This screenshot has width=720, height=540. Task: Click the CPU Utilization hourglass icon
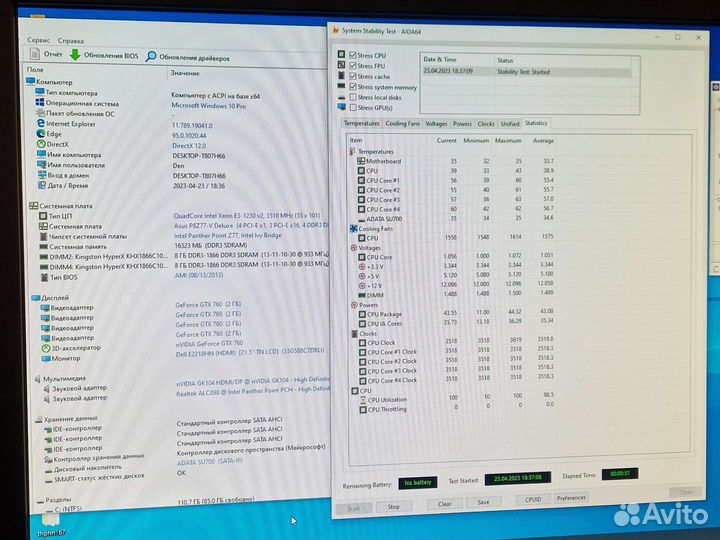click(363, 399)
